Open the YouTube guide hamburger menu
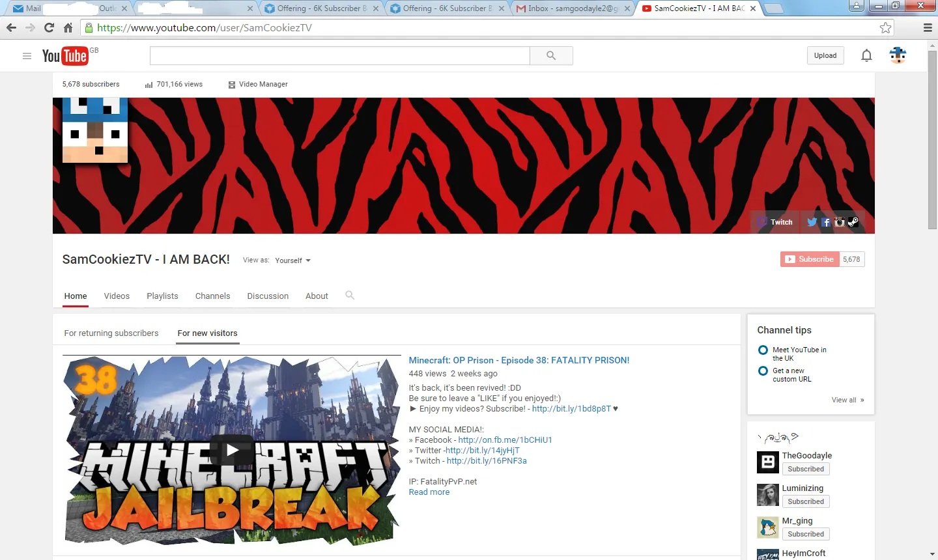This screenshot has width=938, height=560. (27, 56)
